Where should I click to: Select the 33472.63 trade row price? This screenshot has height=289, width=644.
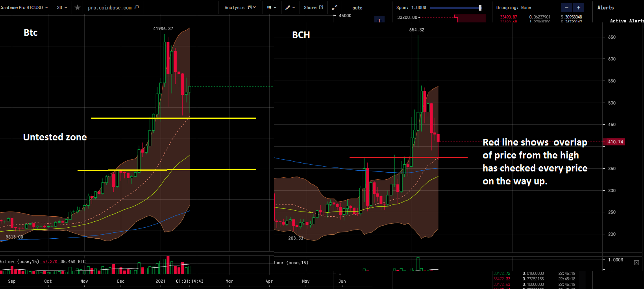pos(502,284)
